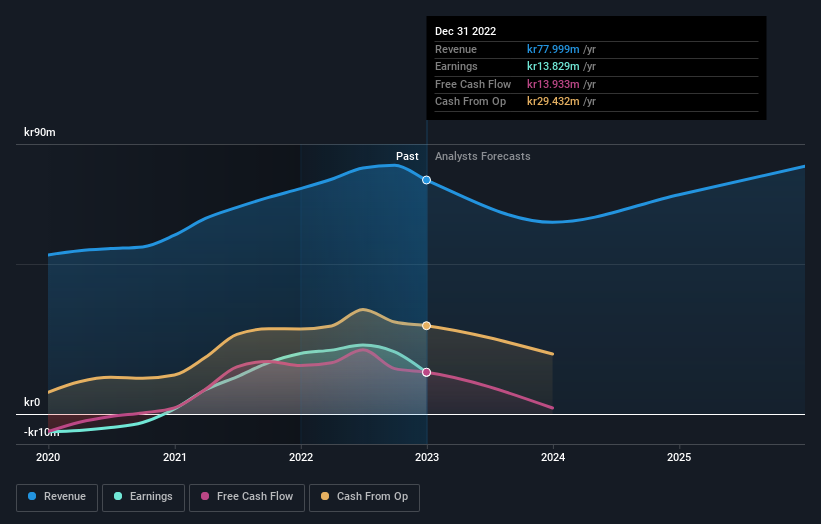Toggle the Free Cash Flow legend series
The height and width of the screenshot is (524, 821).
[247, 497]
